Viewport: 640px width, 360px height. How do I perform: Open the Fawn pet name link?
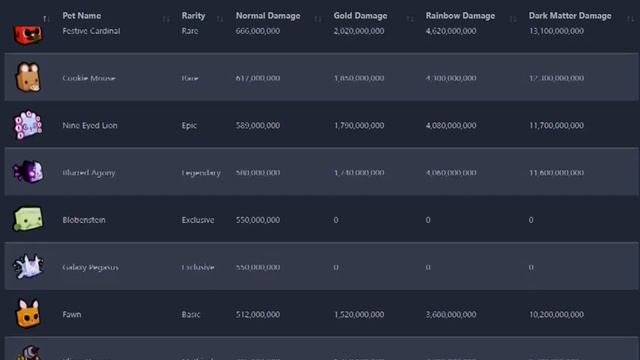coord(72,314)
